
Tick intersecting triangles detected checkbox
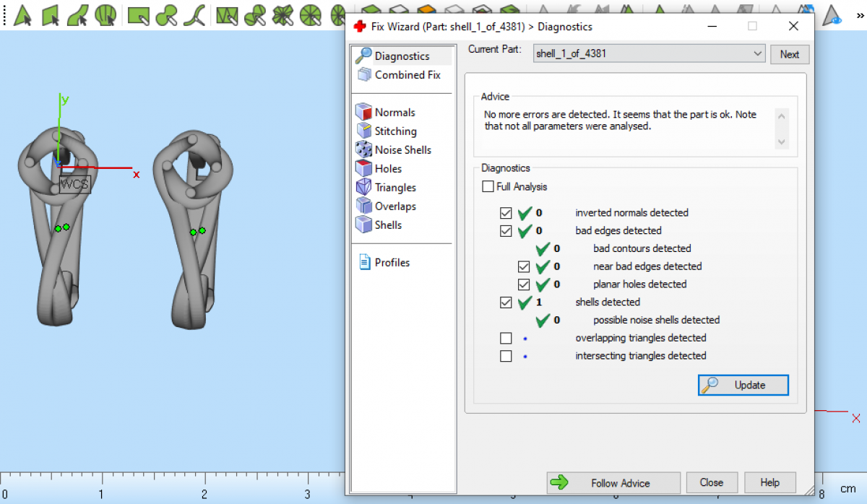coord(506,356)
